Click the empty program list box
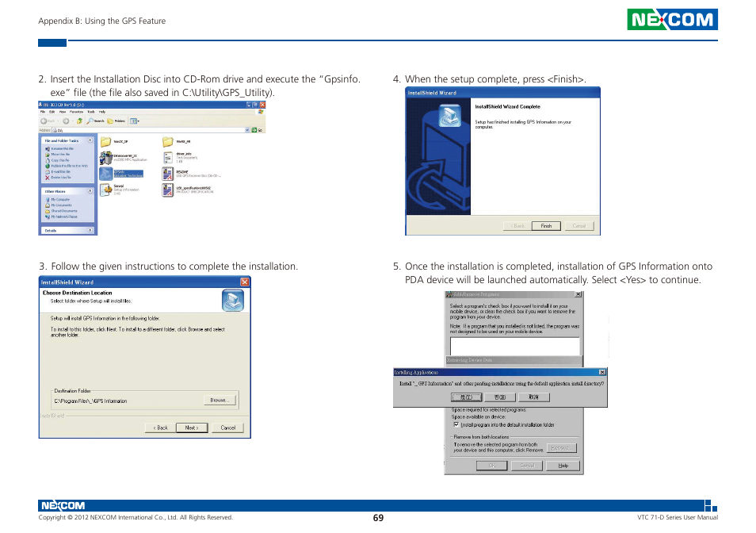Image resolution: width=756 pixels, height=533 pixels. [x=515, y=347]
